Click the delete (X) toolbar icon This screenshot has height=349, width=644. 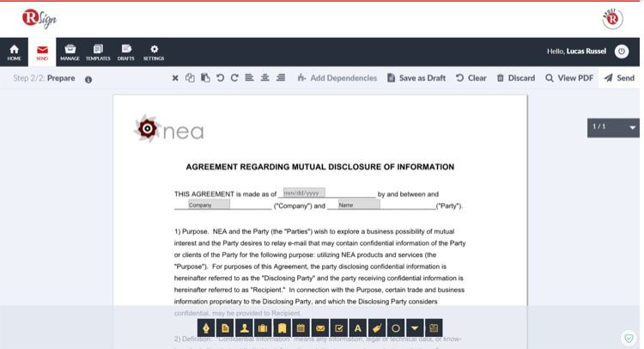[175, 78]
